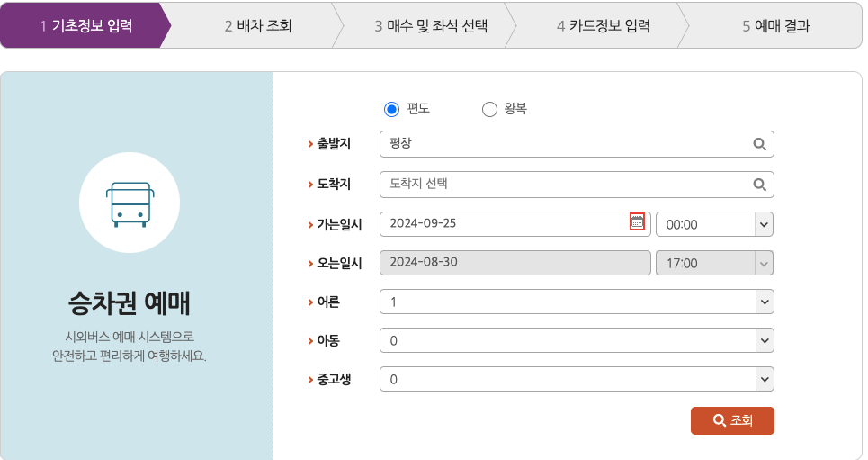The height and width of the screenshot is (460, 868).
Task: Go to step 1 기초정보 입력
Action: 85,25
